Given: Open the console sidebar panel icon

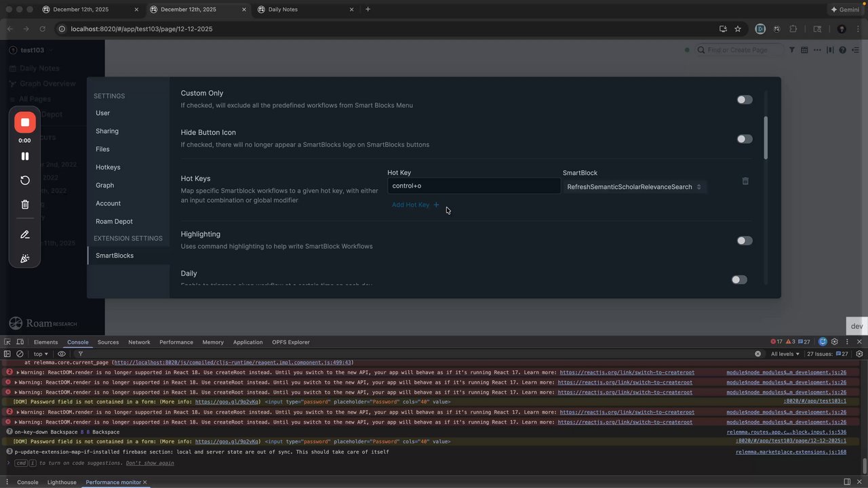Looking at the screenshot, I should [x=7, y=354].
